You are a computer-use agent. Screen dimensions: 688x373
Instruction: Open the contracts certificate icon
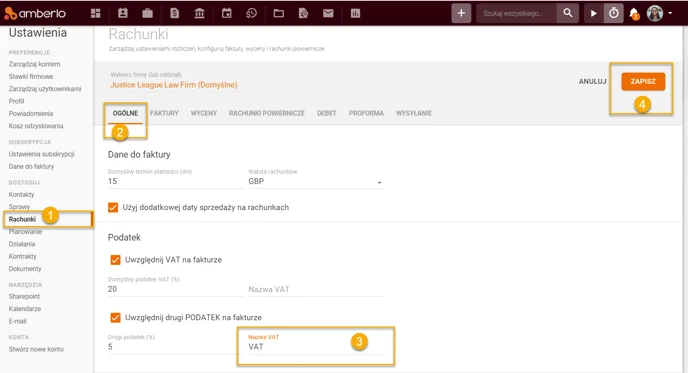(x=303, y=14)
